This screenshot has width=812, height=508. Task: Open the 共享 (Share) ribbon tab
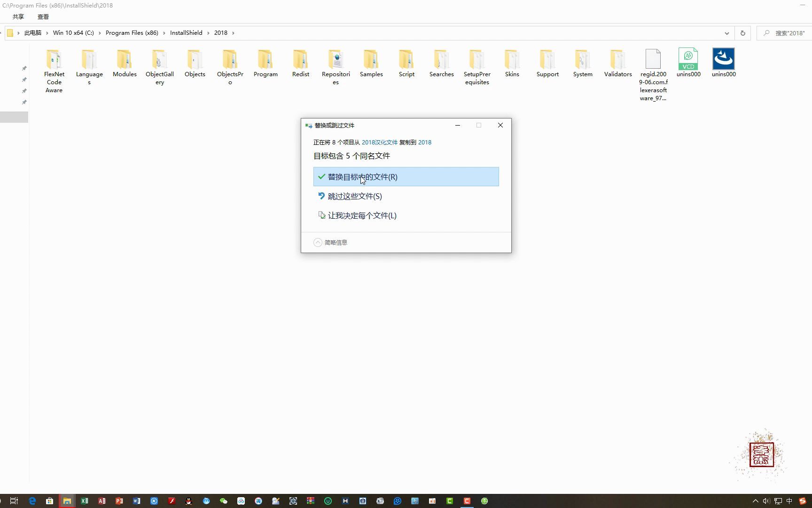[x=18, y=16]
